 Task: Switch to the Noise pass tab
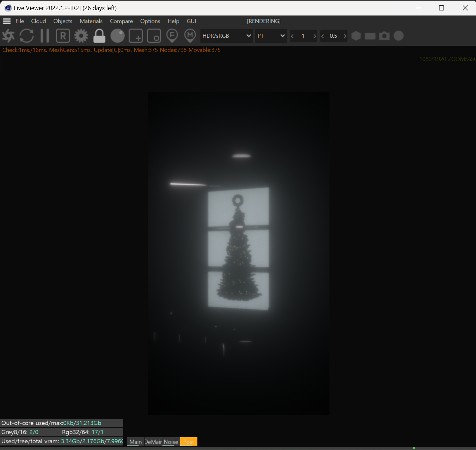coord(171,442)
